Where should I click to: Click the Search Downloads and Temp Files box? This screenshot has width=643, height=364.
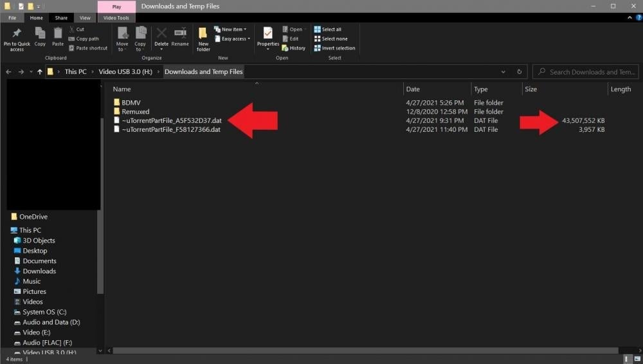tap(586, 72)
